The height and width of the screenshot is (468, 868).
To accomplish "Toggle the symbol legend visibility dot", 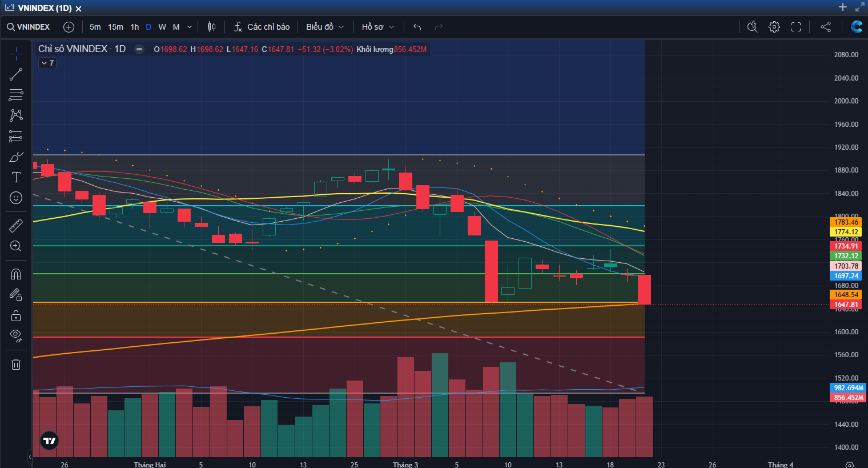I will [x=139, y=49].
